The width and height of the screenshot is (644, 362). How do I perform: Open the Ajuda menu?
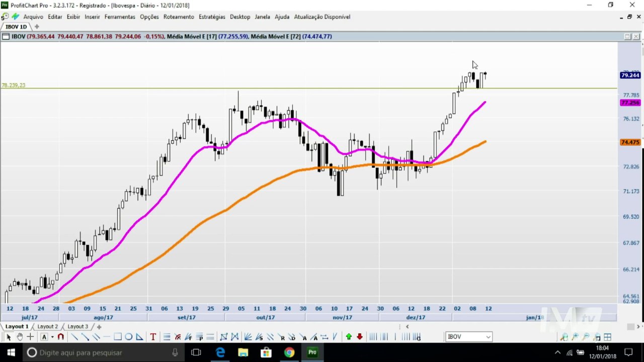(x=282, y=17)
